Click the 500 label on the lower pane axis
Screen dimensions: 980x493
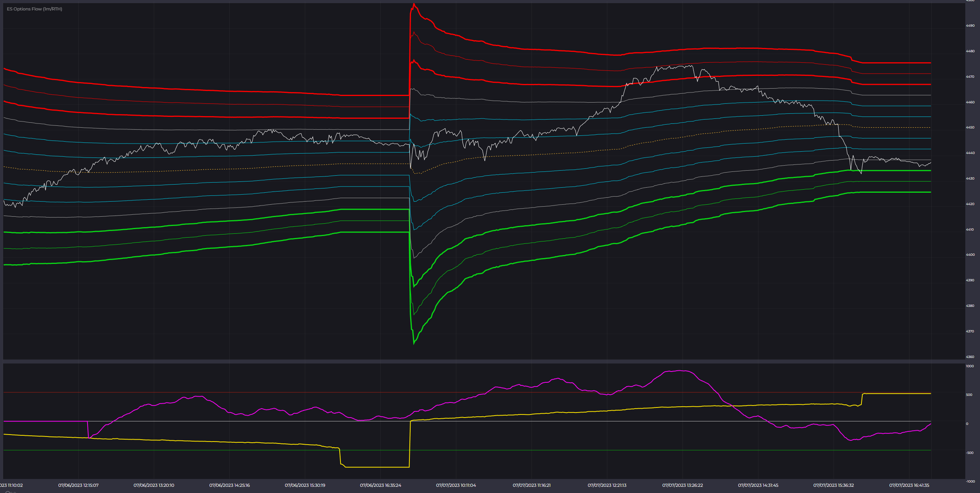[x=969, y=395]
